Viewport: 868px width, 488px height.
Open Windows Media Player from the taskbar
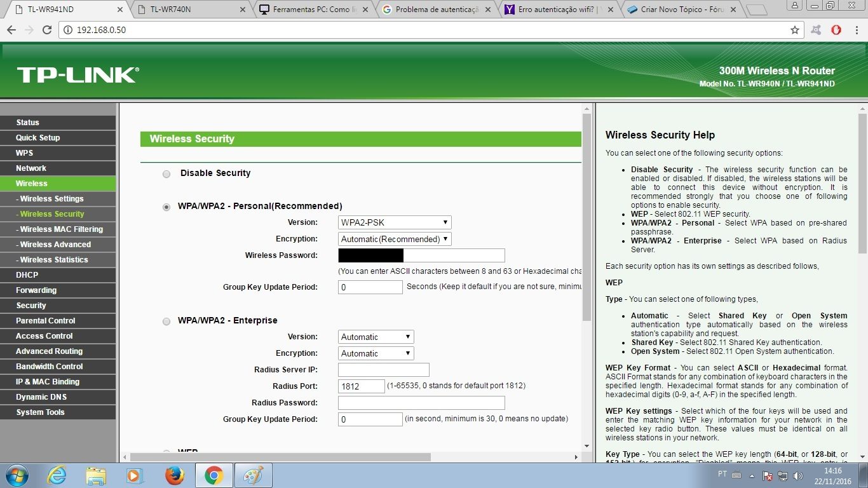click(x=134, y=475)
